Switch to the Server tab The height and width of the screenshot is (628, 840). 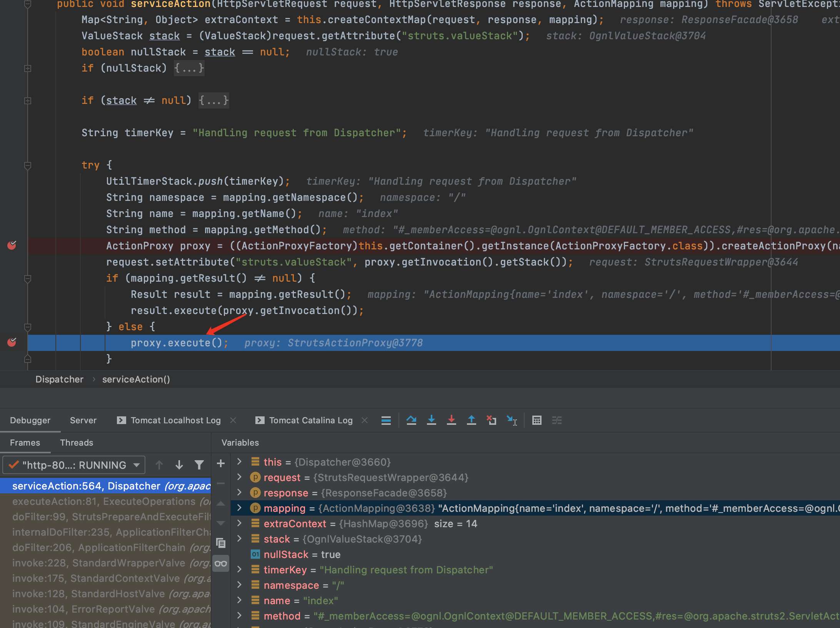83,420
